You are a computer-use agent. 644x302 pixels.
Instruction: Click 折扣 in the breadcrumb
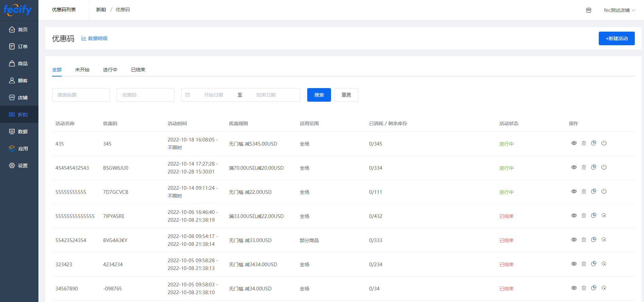click(101, 10)
